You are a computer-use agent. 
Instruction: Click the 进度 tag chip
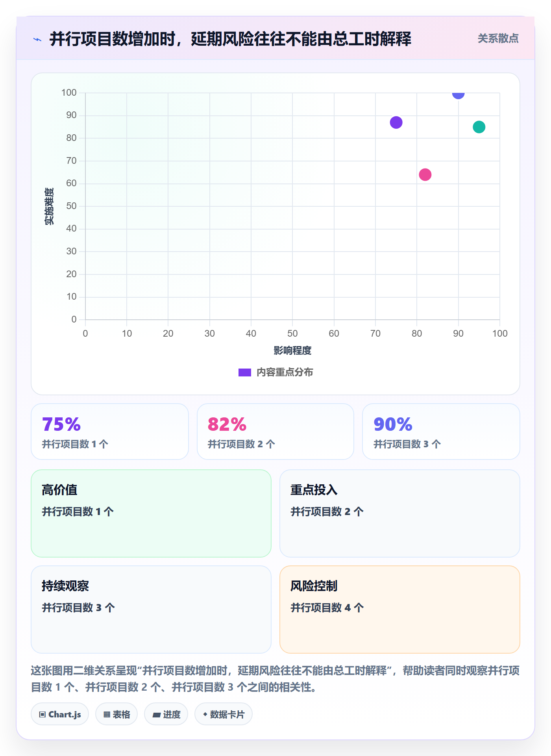[x=166, y=714]
